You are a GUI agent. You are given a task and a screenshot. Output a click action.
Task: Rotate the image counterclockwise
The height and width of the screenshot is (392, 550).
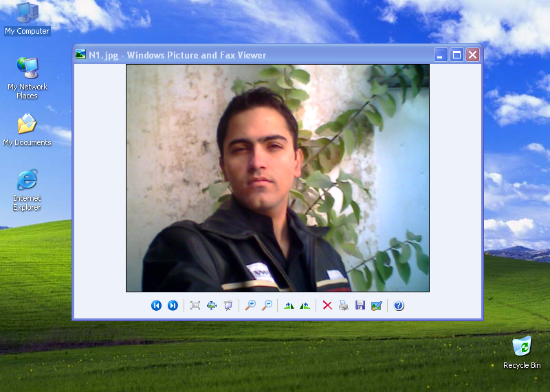pos(305,305)
